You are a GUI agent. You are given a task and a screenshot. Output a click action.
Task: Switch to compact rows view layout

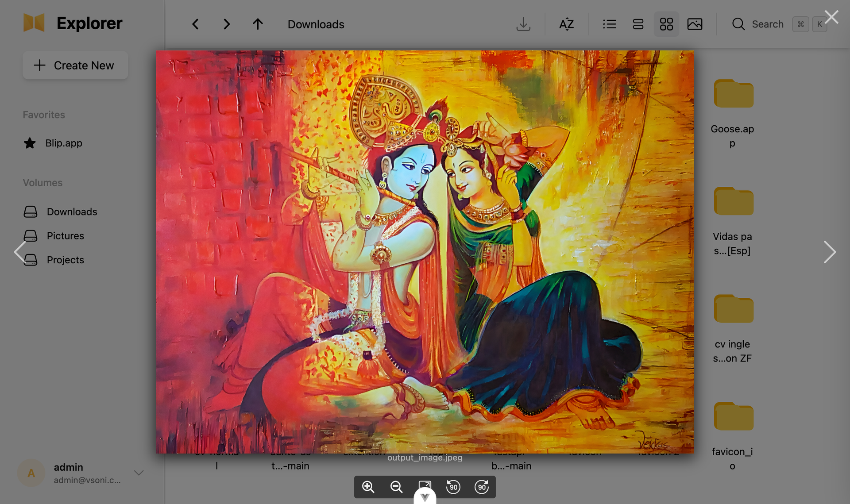point(638,24)
